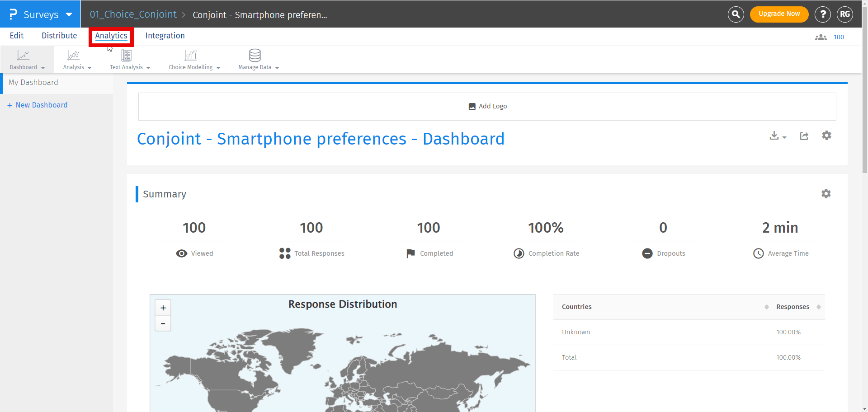
Task: Create a New Dashboard
Action: click(x=38, y=105)
